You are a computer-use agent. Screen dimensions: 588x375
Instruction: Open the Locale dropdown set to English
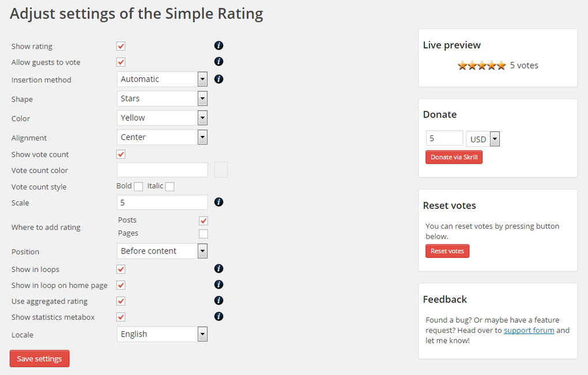202,334
